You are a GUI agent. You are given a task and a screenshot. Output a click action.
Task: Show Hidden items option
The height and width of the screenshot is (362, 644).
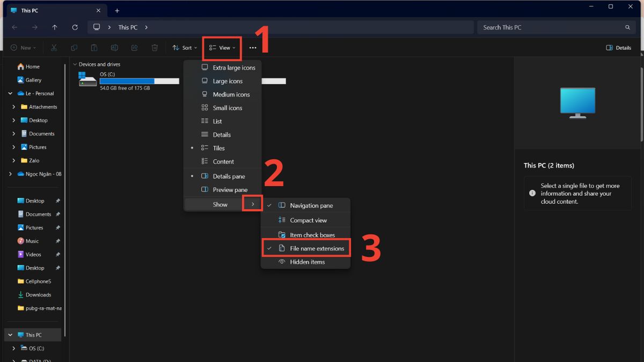(305, 262)
